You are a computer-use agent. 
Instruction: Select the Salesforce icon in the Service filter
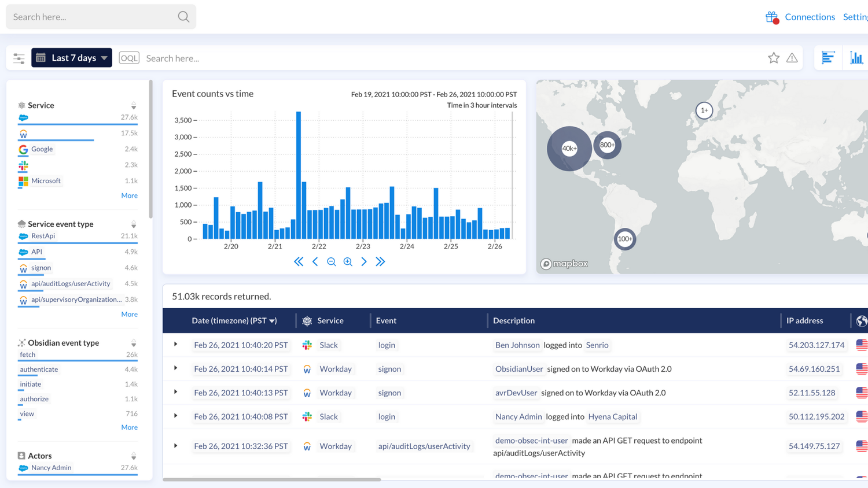click(x=23, y=117)
